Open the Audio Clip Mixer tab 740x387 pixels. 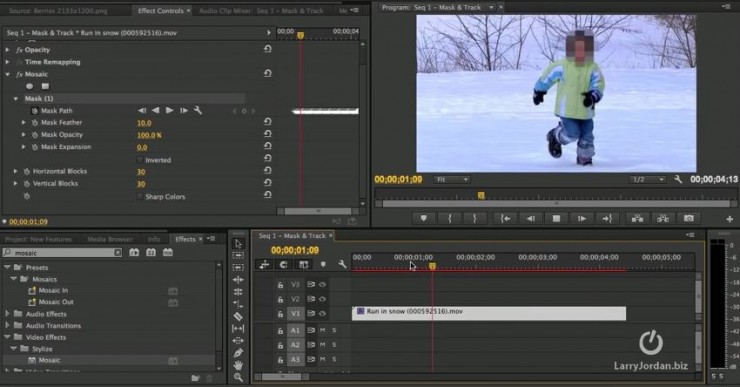(261, 10)
